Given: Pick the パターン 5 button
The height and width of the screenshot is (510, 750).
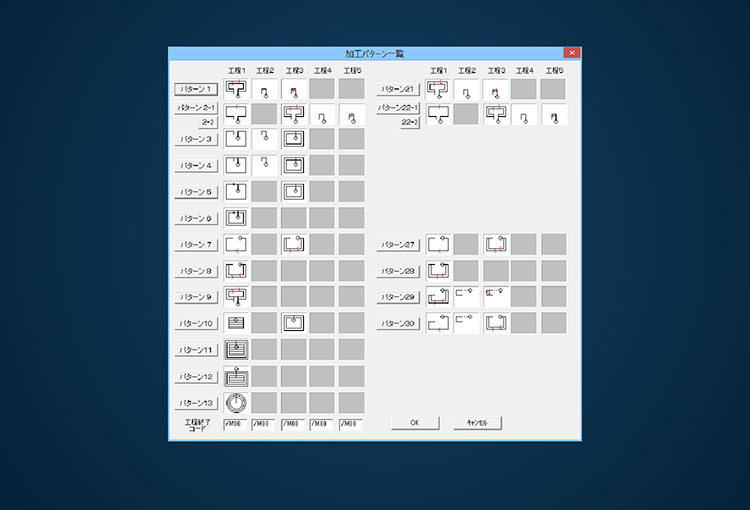Looking at the screenshot, I should point(196,192).
